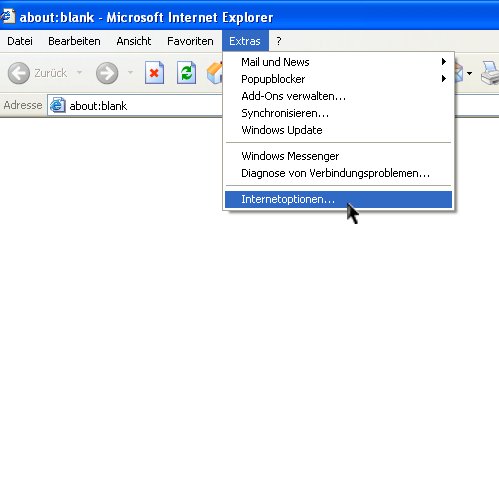Click the Forward arrow icon
The width and height of the screenshot is (499, 499).
[x=107, y=73]
